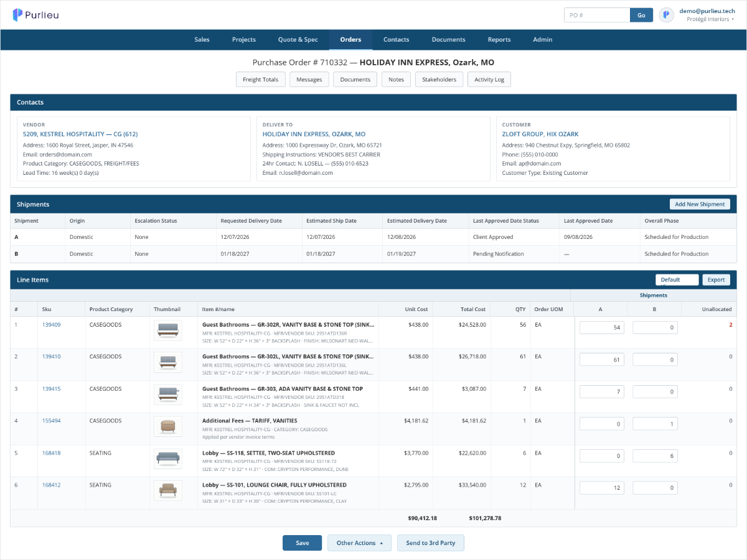Export the line items
The image size is (747, 560).
coord(716,280)
